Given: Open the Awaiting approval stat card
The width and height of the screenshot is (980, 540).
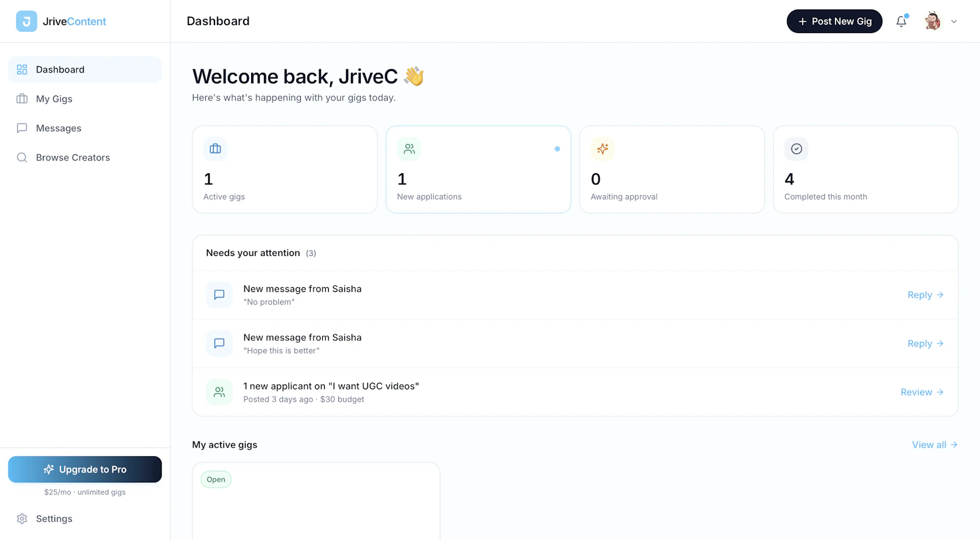Looking at the screenshot, I should pos(672,170).
